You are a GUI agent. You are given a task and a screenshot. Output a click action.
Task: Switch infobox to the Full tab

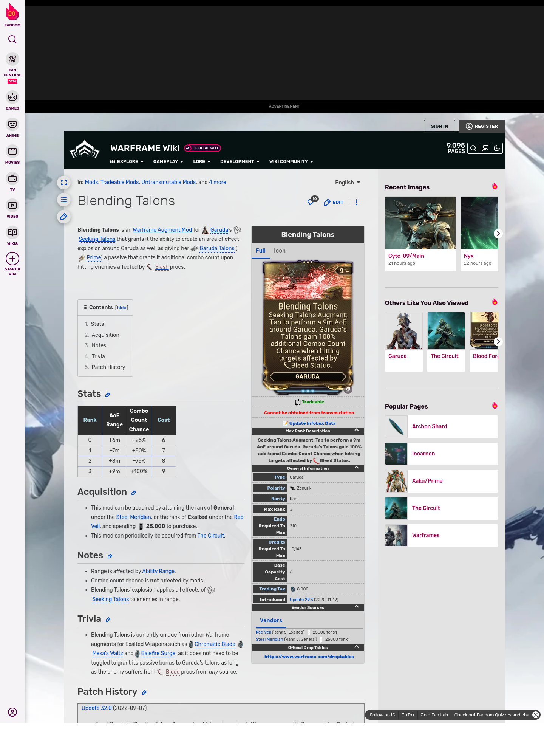coord(261,251)
